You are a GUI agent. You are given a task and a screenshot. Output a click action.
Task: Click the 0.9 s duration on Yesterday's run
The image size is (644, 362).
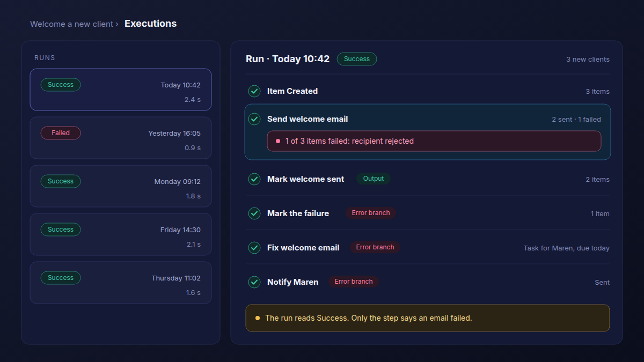192,148
